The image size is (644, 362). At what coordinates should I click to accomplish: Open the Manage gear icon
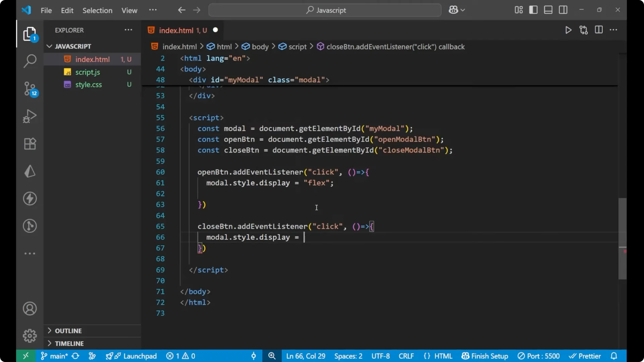tap(30, 336)
